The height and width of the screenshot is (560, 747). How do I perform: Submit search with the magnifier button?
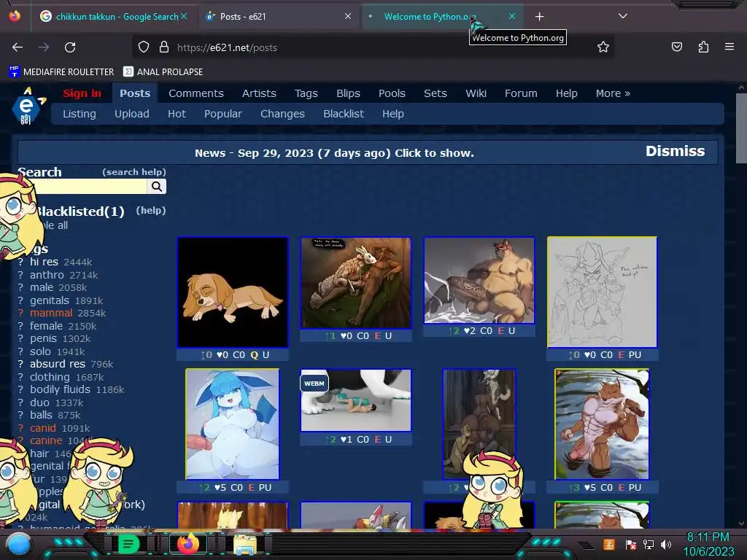[157, 187]
